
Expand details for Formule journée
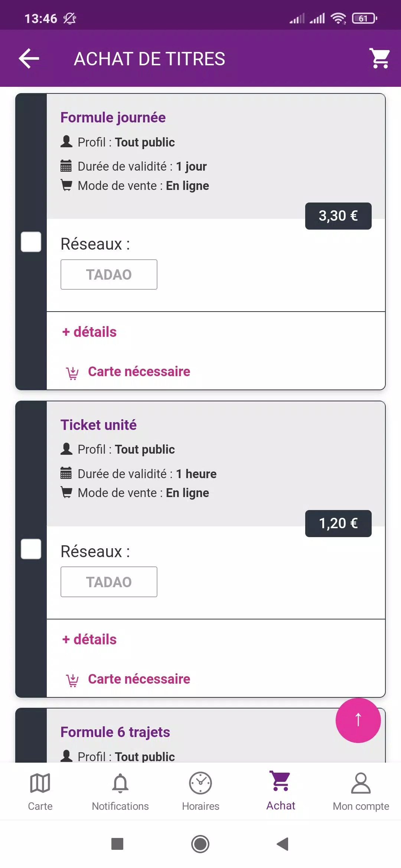click(x=89, y=332)
